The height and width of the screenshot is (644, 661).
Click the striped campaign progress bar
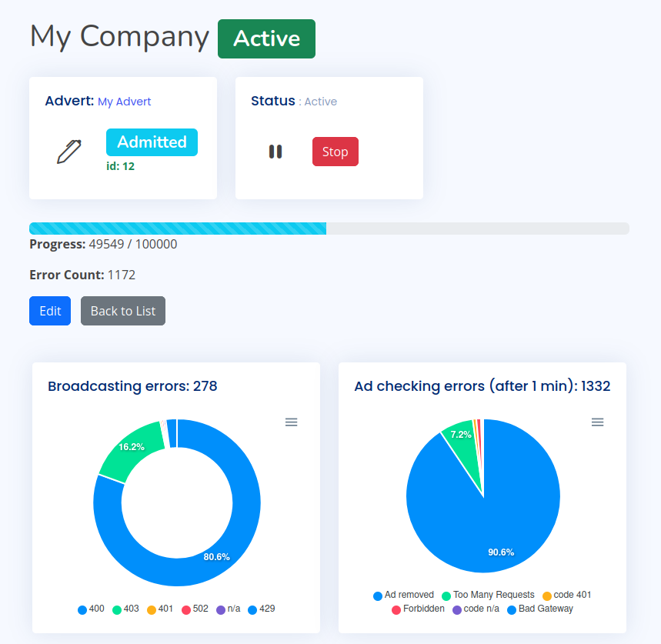click(x=178, y=229)
